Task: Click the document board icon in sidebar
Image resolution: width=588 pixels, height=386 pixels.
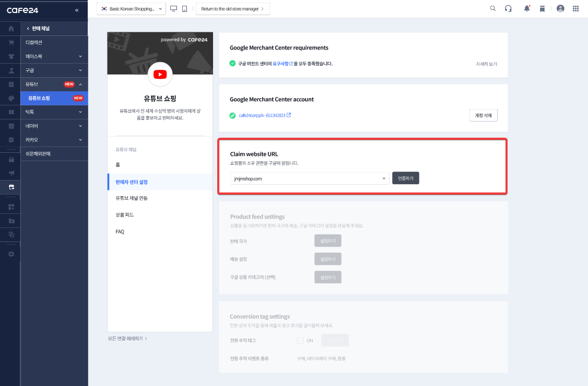Action: click(x=11, y=85)
